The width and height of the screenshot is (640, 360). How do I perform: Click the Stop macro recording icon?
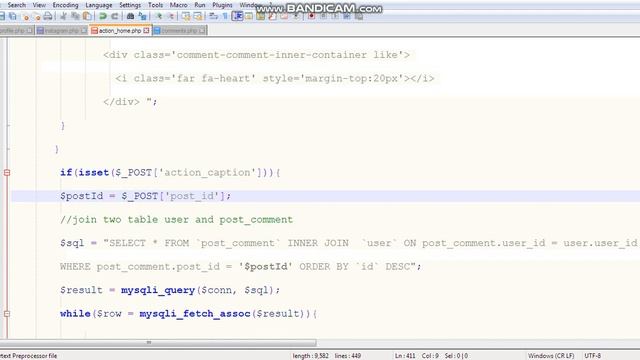click(x=323, y=16)
